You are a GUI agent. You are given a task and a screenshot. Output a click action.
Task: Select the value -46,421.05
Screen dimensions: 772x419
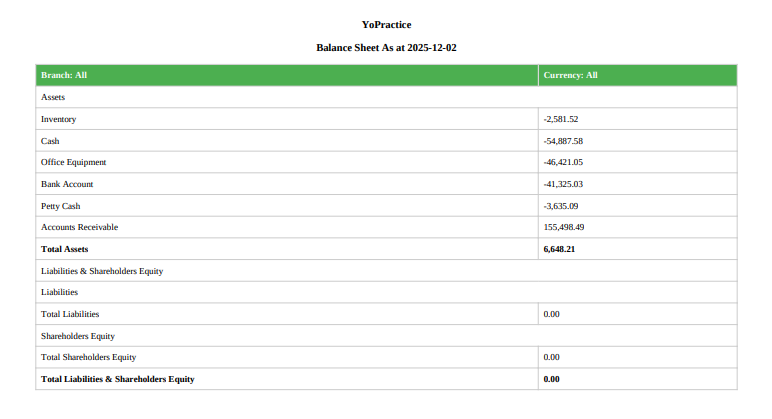coord(563,162)
